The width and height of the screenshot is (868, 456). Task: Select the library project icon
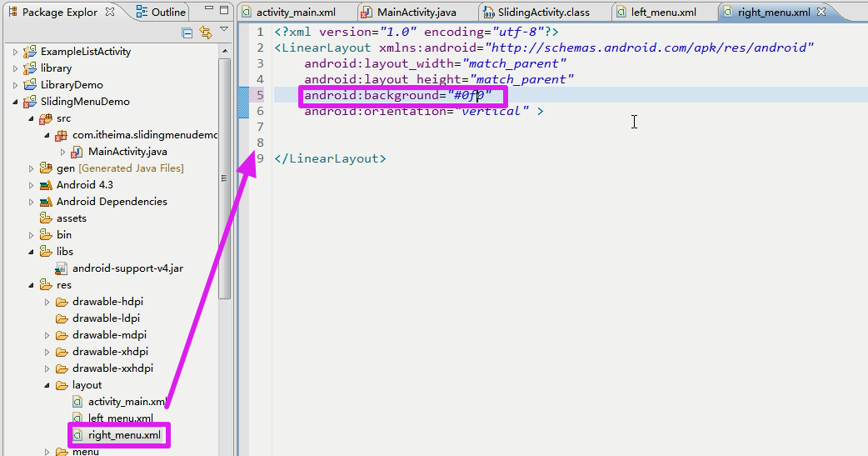(30, 68)
